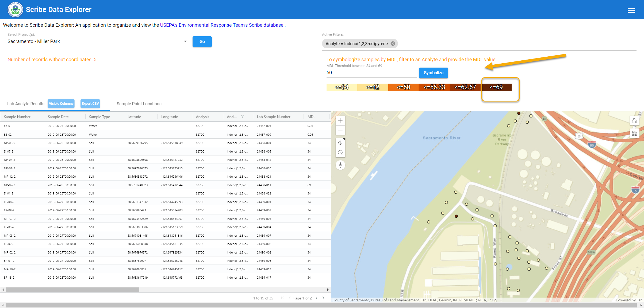Click the EPA logo icon
Viewport: 644px width, 308px height.
(15, 10)
